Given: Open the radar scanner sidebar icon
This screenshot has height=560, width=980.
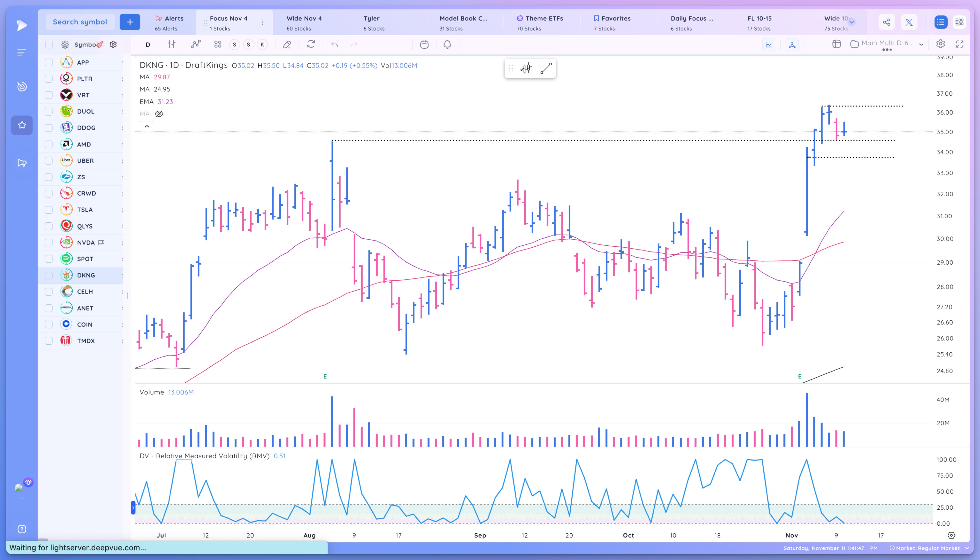Looking at the screenshot, I should point(22,87).
